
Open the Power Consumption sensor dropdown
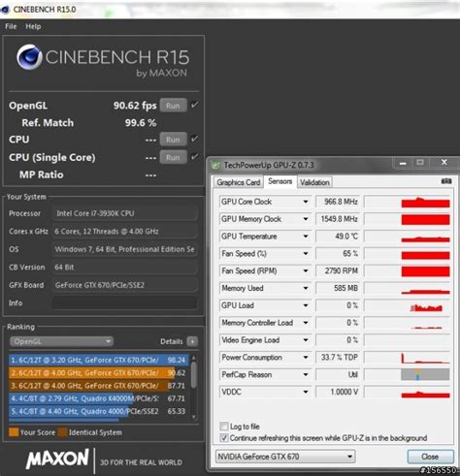tap(306, 358)
